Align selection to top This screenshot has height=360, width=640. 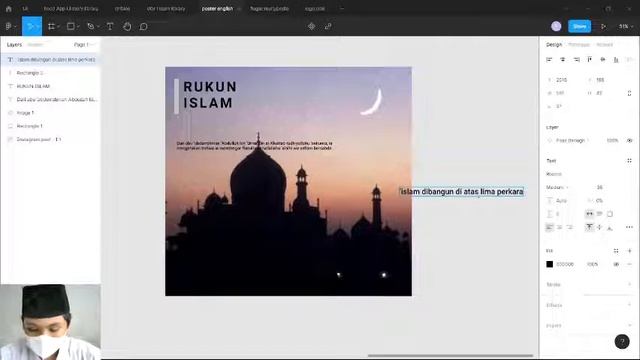click(x=589, y=60)
